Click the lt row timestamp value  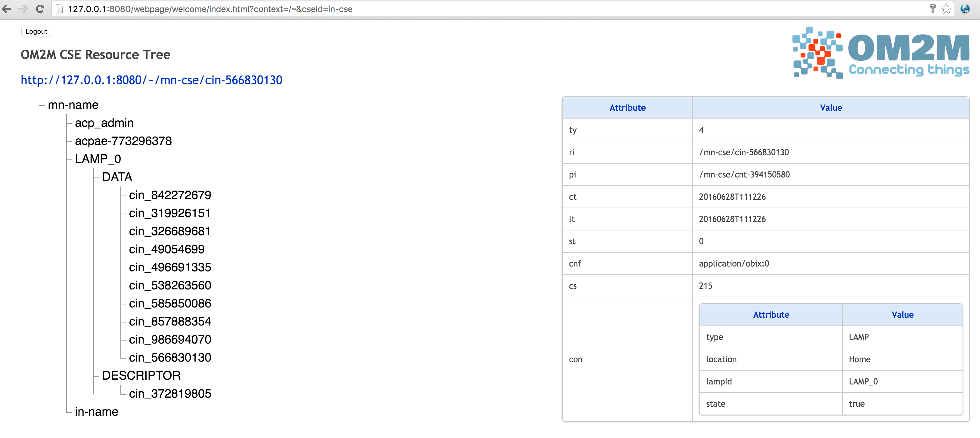(732, 219)
